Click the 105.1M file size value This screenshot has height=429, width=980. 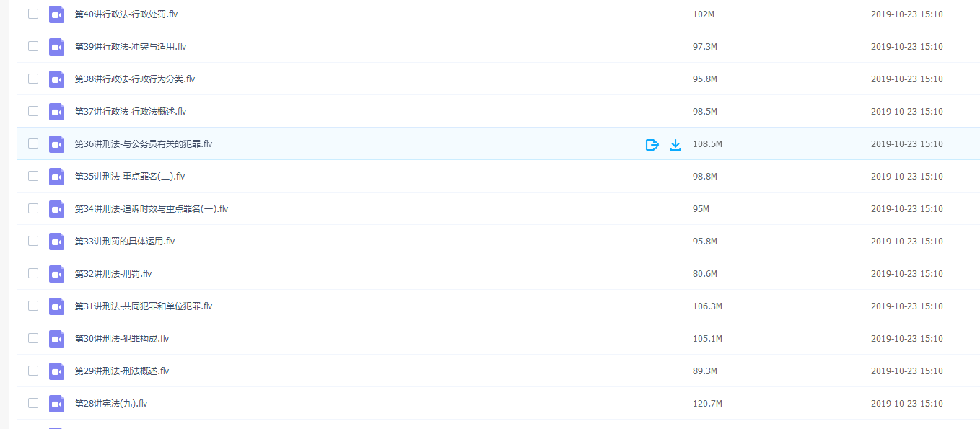pos(707,339)
